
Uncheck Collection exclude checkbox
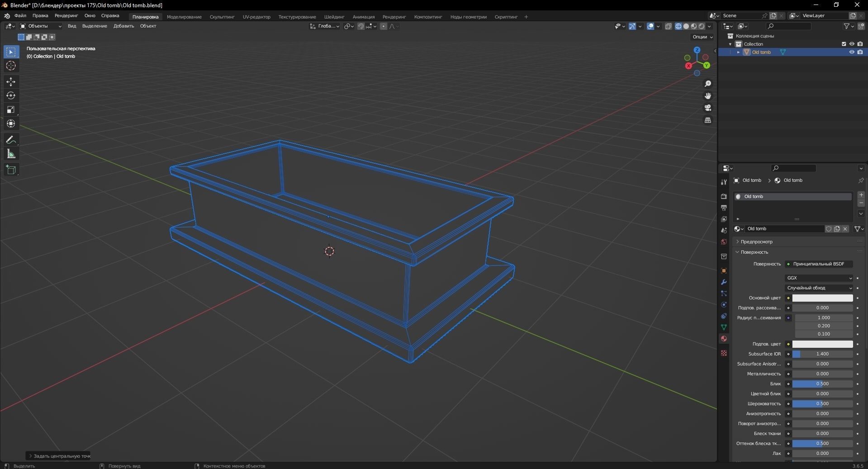844,44
